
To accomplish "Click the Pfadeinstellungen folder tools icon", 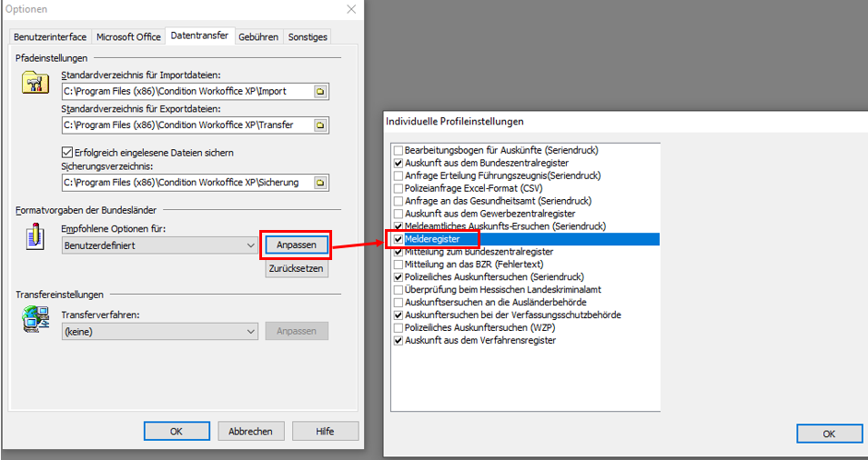I will tap(35, 83).
